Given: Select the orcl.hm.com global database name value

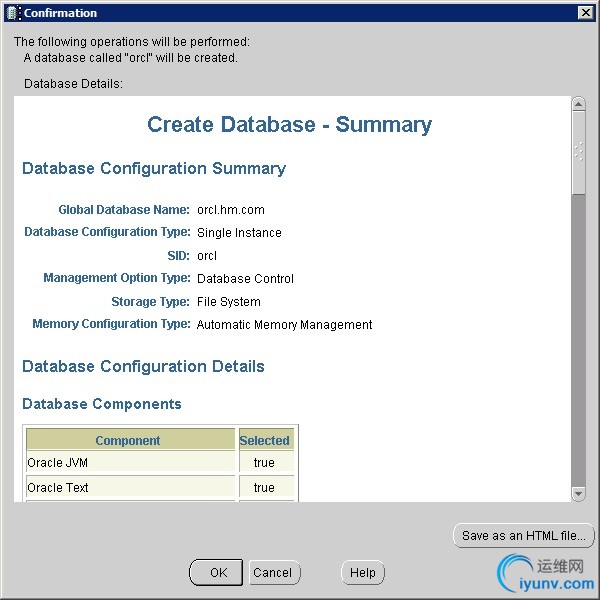Looking at the screenshot, I should pyautogui.click(x=231, y=210).
